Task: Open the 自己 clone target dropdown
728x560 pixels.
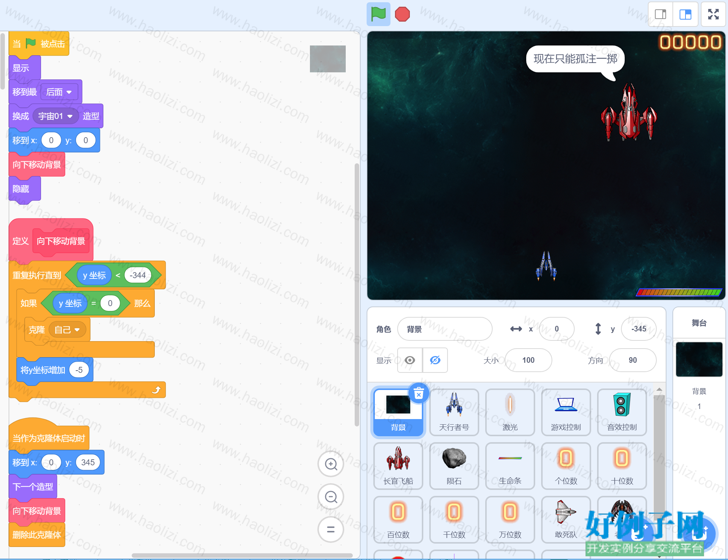Action: pos(67,330)
